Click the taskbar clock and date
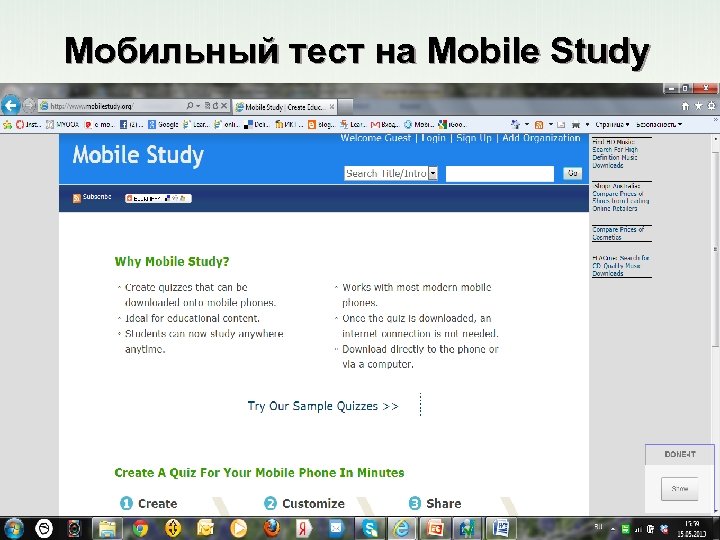720x540 pixels. (x=692, y=529)
